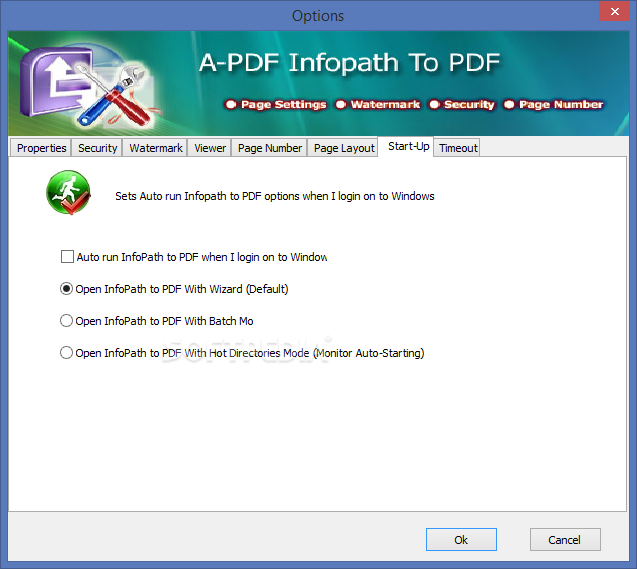Go to the Watermark tab
The height and width of the screenshot is (569, 637).
(x=156, y=148)
